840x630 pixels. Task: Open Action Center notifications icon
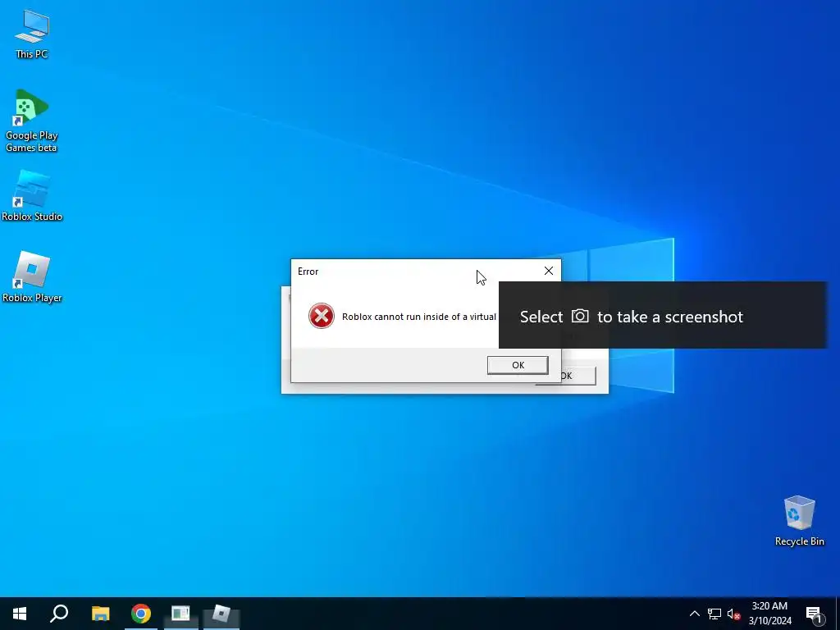click(x=813, y=614)
